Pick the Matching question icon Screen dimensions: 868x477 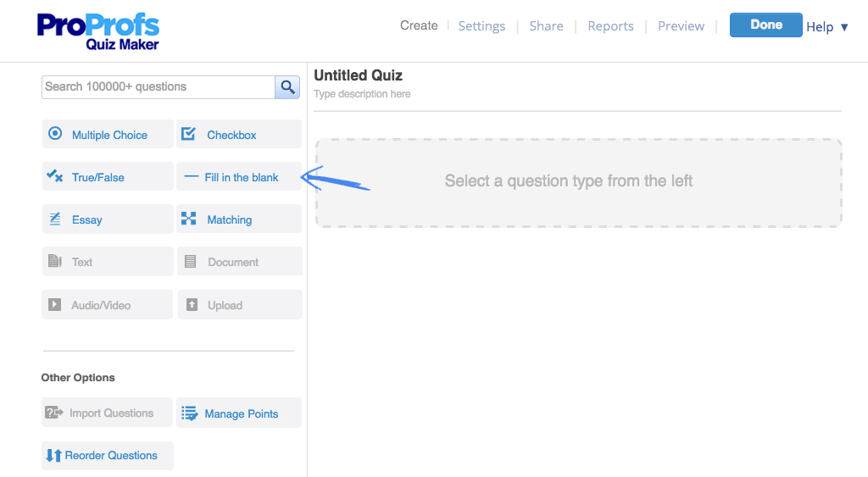[x=189, y=219]
